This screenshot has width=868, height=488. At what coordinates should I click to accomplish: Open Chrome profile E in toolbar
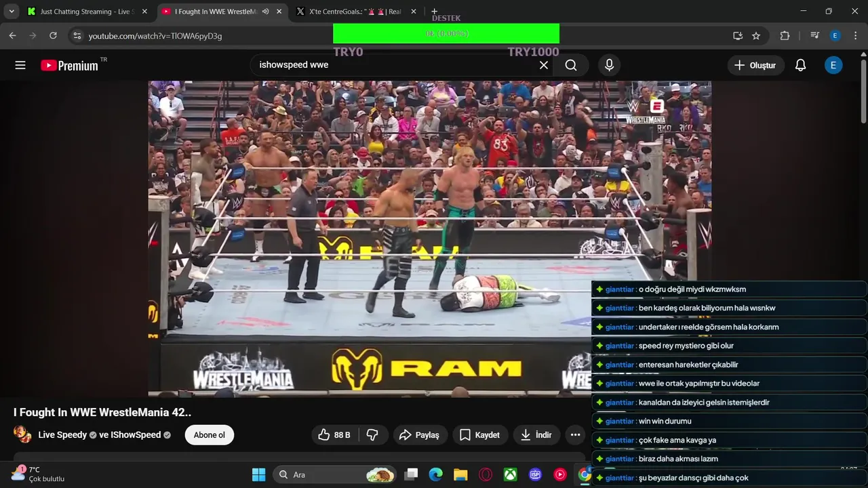coord(835,35)
